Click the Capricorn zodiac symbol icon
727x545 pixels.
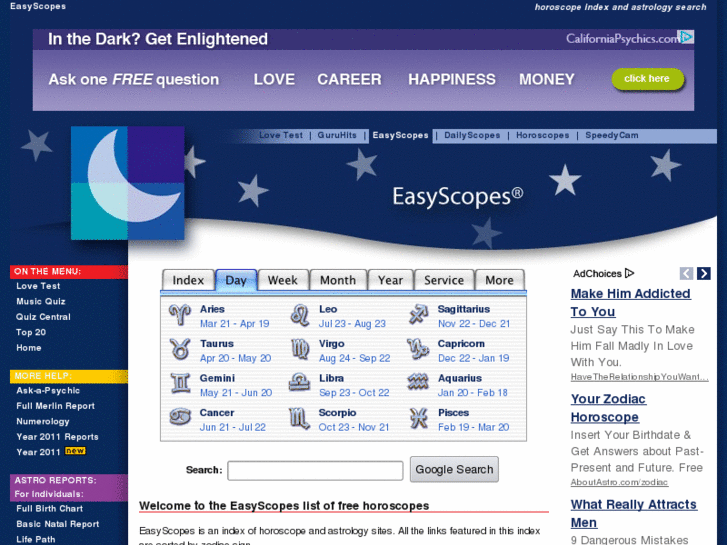tap(418, 350)
